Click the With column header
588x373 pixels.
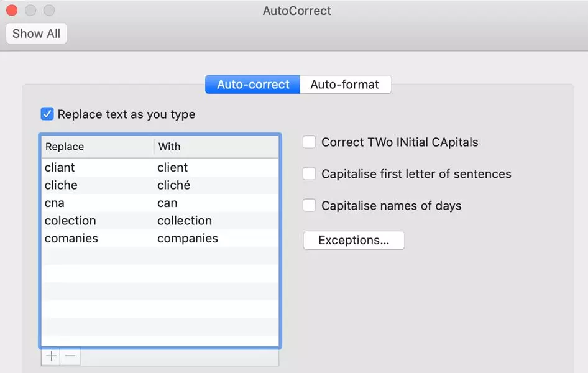click(x=169, y=147)
